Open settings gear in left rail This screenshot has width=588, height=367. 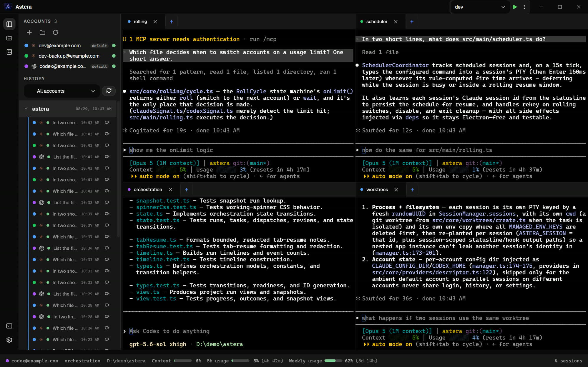tap(9, 340)
